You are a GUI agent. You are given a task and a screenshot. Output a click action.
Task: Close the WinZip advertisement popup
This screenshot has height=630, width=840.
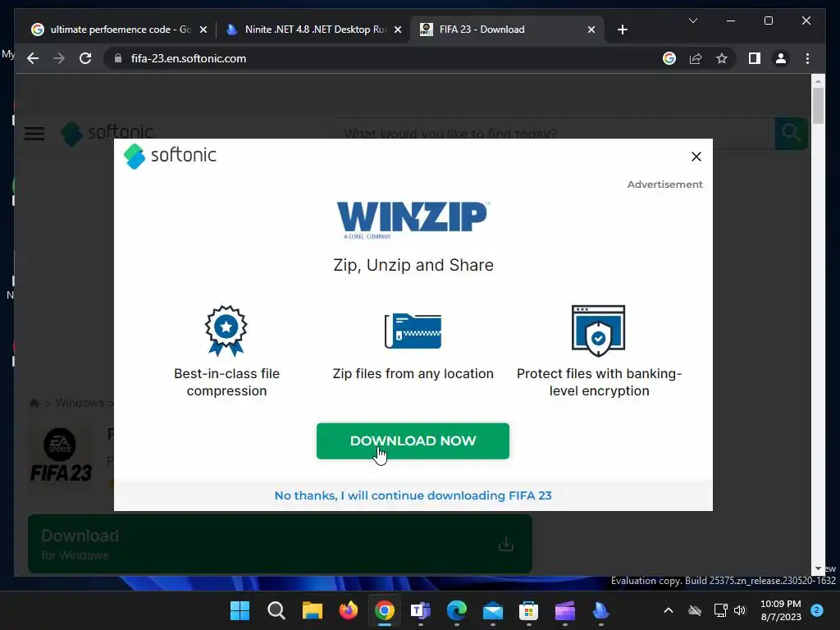(x=696, y=157)
